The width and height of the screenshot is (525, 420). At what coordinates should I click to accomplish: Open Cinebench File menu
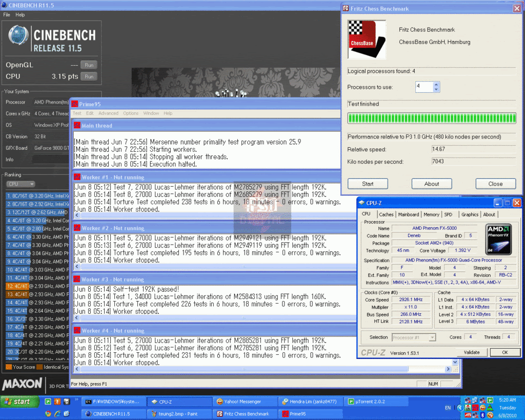[7, 15]
